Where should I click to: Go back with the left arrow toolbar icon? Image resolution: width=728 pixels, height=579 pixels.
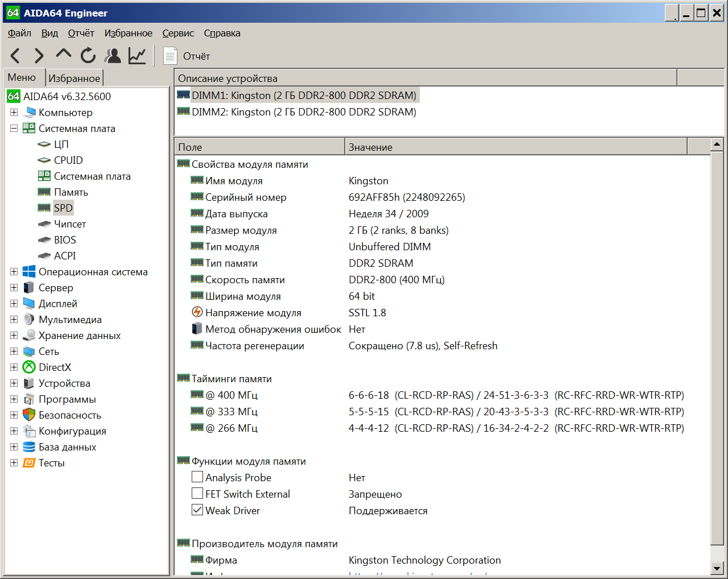click(15, 56)
